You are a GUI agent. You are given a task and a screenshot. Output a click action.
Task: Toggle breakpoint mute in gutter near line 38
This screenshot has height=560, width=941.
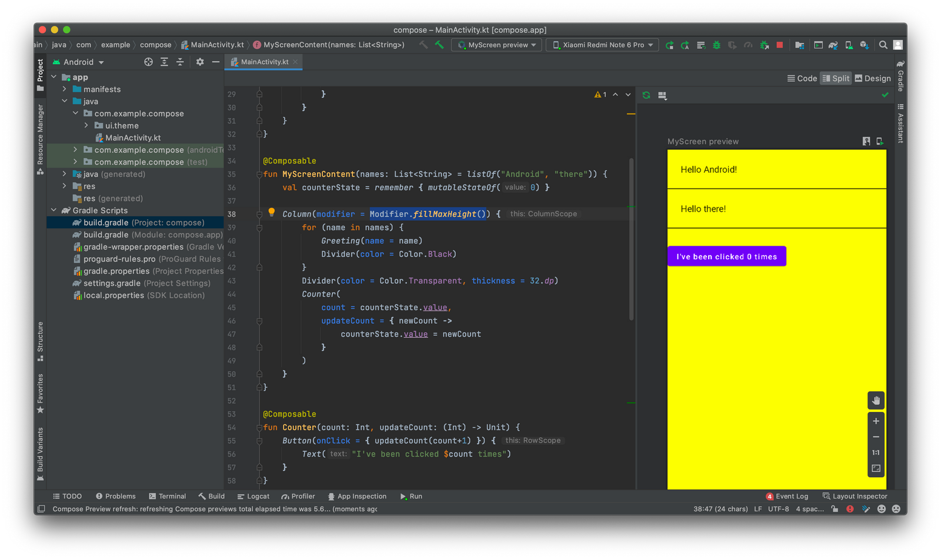(259, 214)
